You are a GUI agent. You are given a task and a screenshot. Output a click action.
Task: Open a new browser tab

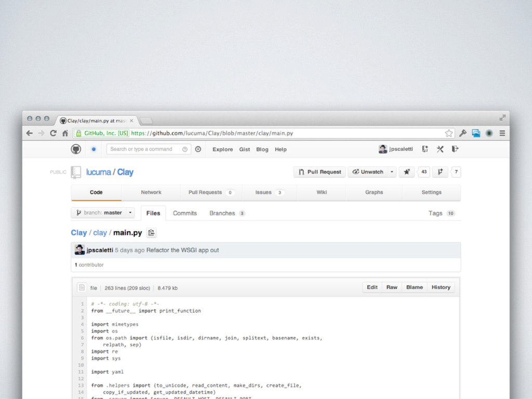[x=146, y=121]
